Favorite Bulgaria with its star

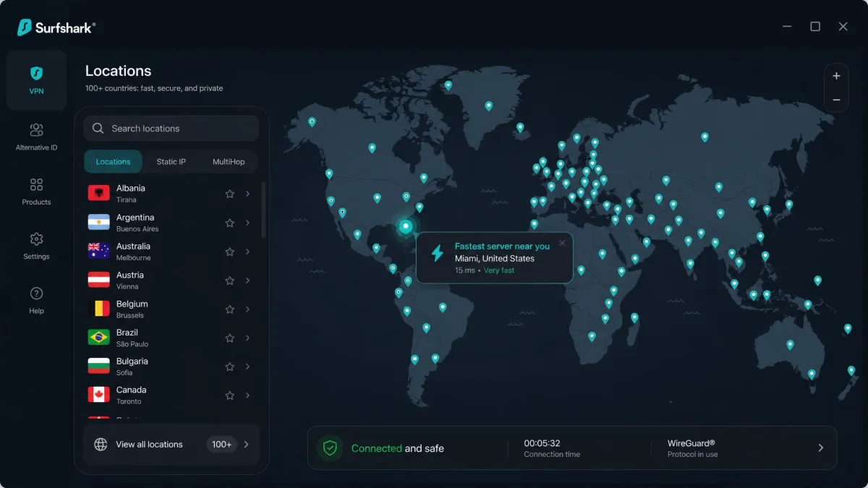229,367
